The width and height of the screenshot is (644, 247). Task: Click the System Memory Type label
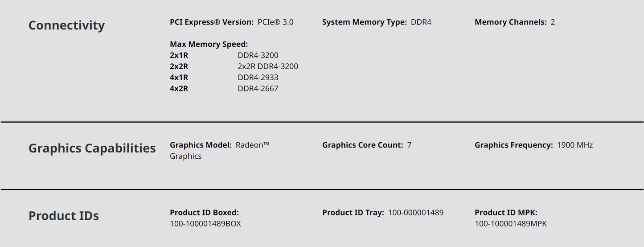click(x=364, y=22)
